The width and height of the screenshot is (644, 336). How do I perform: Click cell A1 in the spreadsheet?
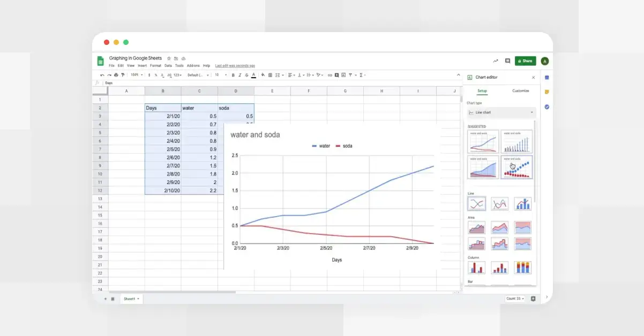pos(126,99)
